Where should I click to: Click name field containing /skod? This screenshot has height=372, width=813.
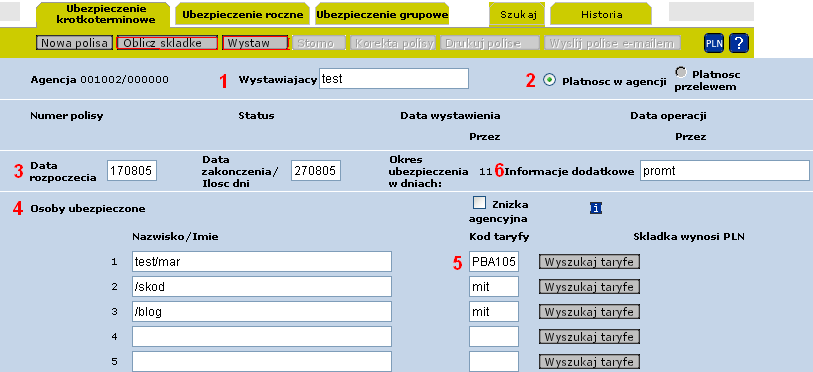262,286
